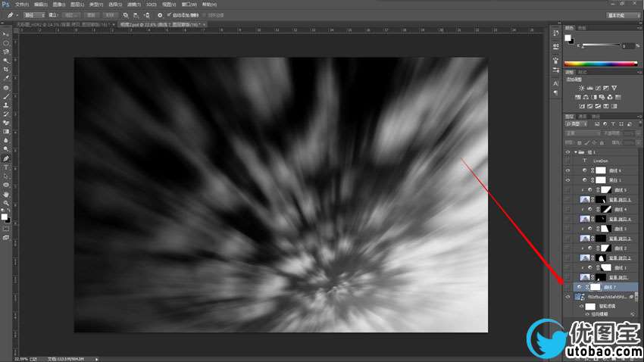Toggle 智能滤镜 smart filters visibility

(582, 306)
